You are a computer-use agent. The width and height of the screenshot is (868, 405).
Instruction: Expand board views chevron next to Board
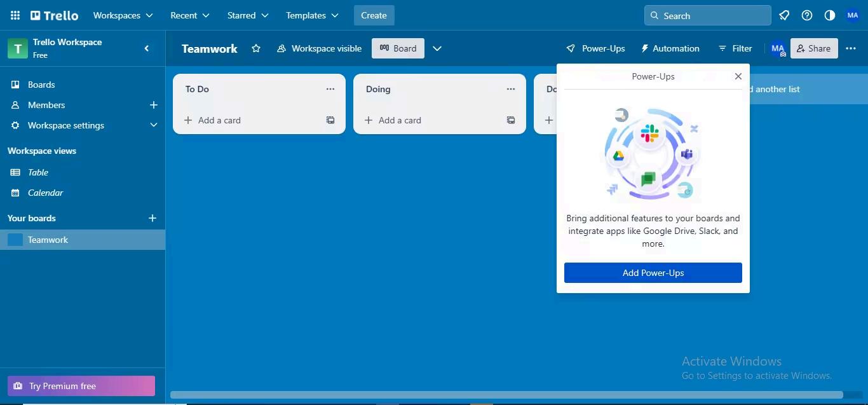[437, 48]
